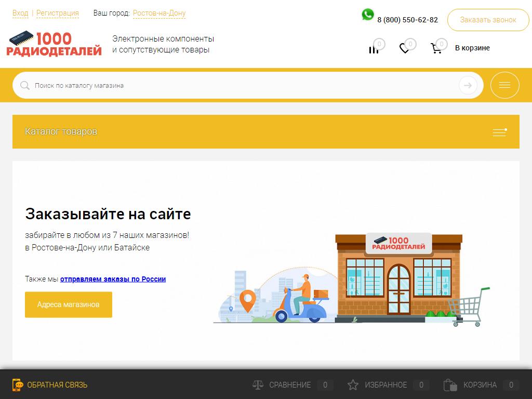Click the 1000 Радиодеталей logo
Image resolution: width=532 pixels, height=399 pixels.
(x=54, y=44)
